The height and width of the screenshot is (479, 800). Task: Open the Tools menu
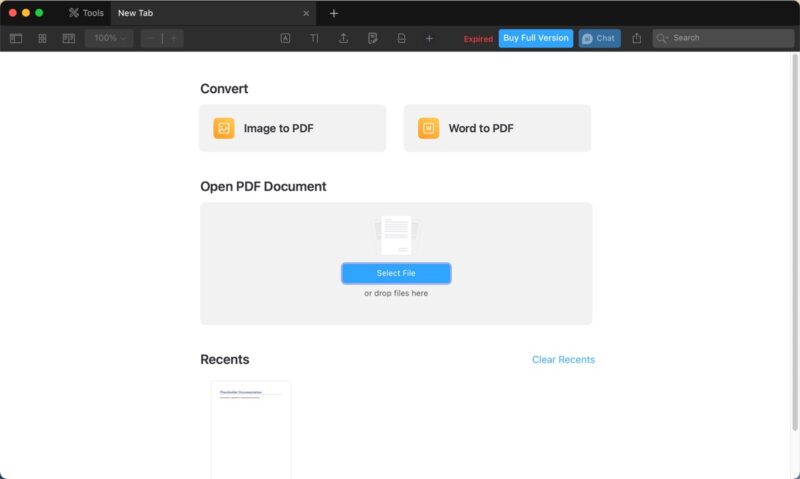pyautogui.click(x=86, y=13)
